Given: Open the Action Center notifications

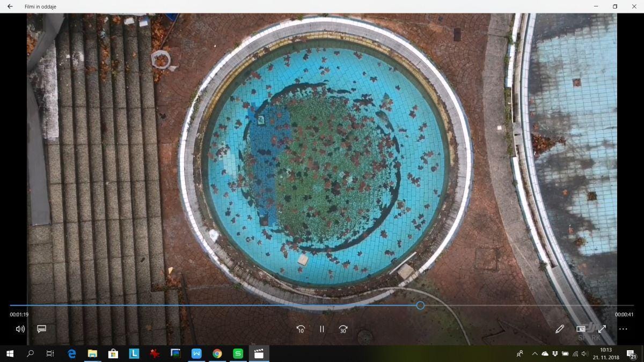Looking at the screenshot, I should click(632, 354).
